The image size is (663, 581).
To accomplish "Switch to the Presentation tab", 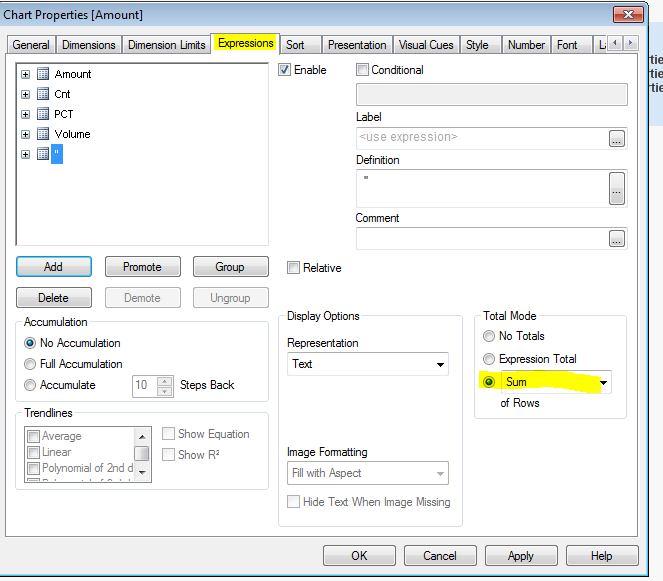I will 357,45.
